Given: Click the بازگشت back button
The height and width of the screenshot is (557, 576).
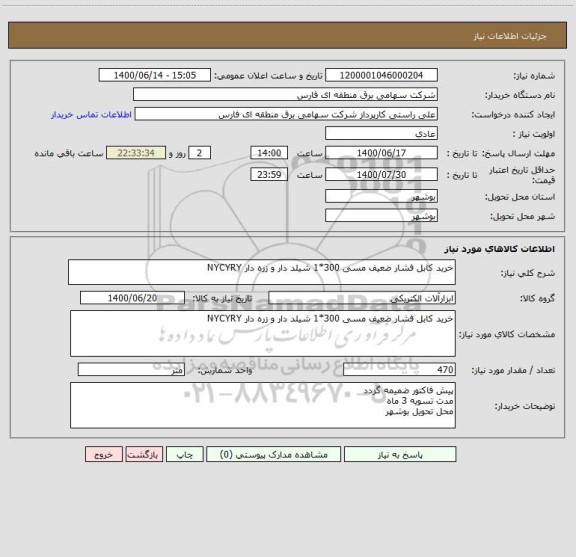Looking at the screenshot, I should tap(144, 454).
